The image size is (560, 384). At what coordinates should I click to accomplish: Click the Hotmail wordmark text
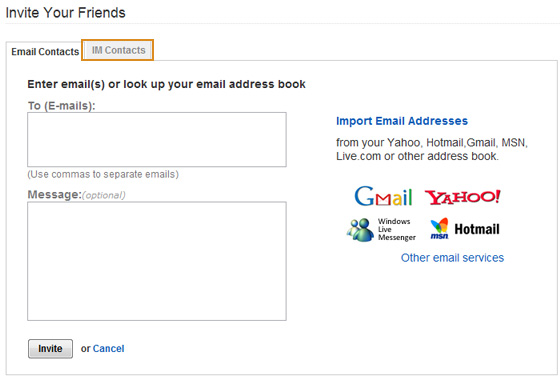coord(477,229)
